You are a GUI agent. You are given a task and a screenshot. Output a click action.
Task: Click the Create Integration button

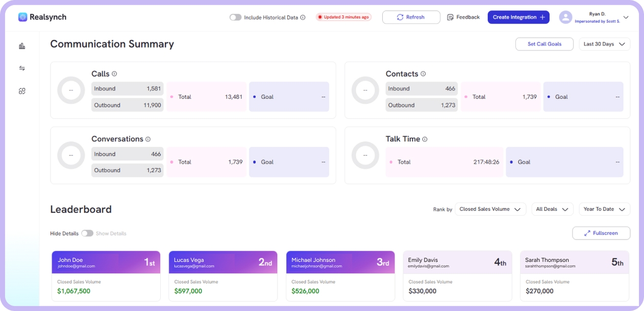click(x=518, y=17)
